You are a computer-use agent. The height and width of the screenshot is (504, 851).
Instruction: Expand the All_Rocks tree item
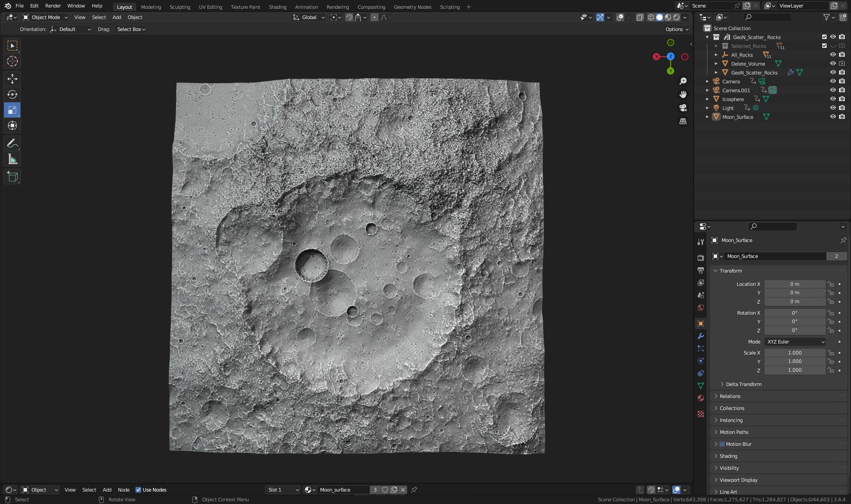[x=716, y=55]
